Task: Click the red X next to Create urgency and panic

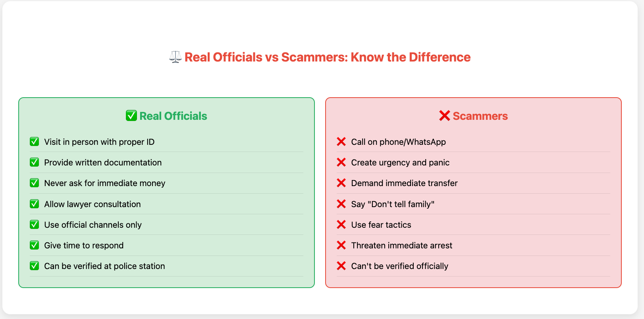Action: pyautogui.click(x=341, y=162)
